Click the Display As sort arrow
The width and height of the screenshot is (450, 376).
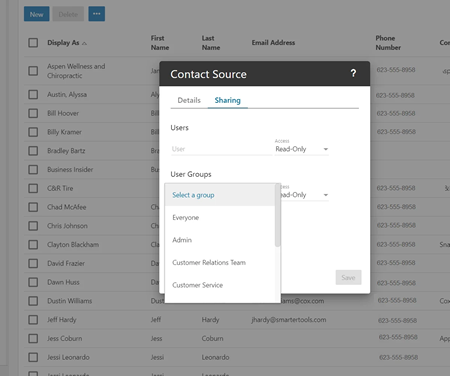(x=84, y=43)
